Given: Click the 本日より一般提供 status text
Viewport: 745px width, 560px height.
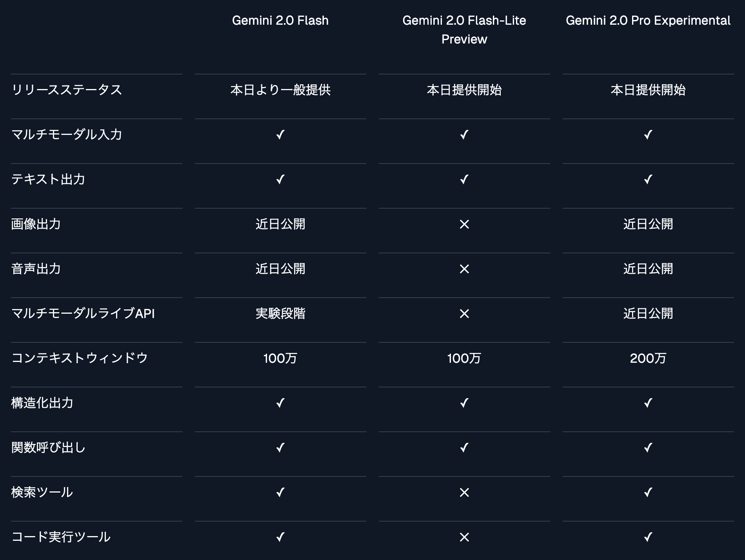Looking at the screenshot, I should [x=280, y=90].
